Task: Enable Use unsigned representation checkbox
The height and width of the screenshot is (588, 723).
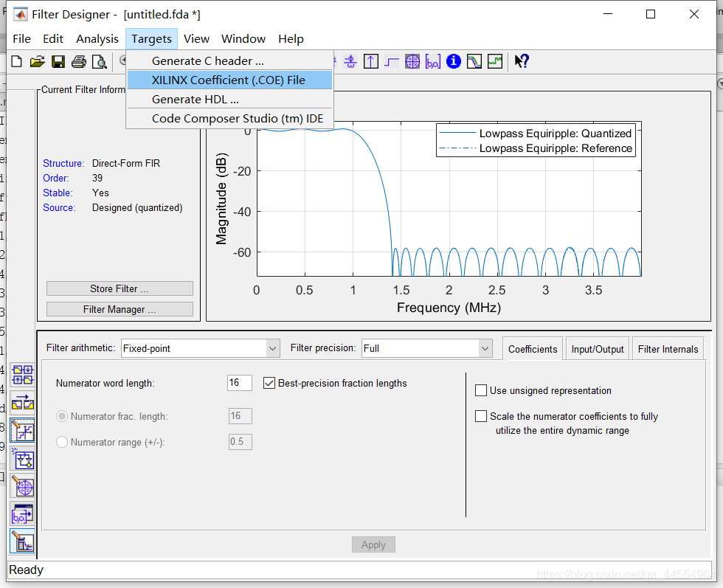Action: coord(481,390)
